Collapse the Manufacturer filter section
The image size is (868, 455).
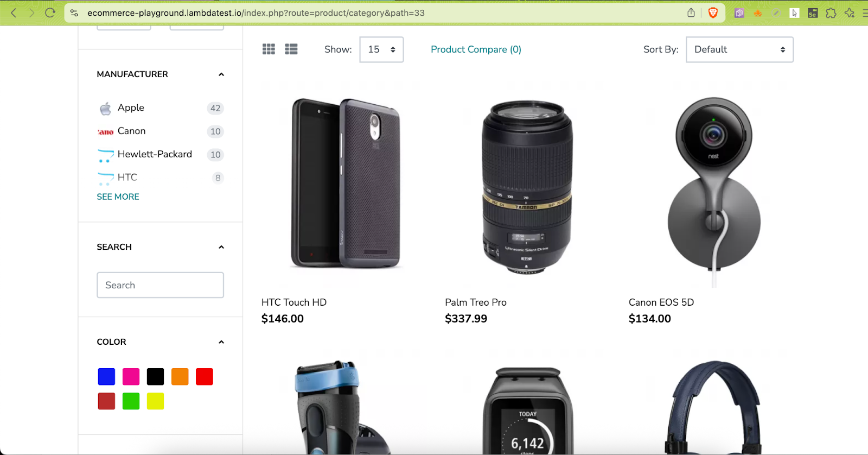pos(221,74)
